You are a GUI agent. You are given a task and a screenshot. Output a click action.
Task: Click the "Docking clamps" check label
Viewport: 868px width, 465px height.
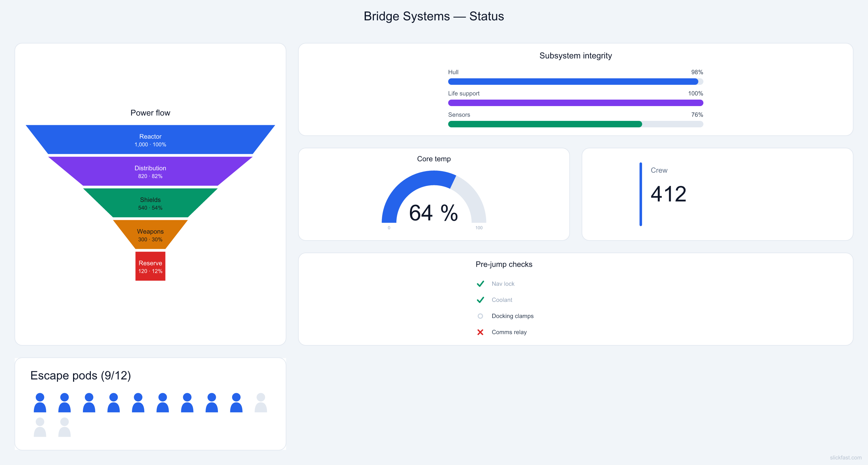513,316
